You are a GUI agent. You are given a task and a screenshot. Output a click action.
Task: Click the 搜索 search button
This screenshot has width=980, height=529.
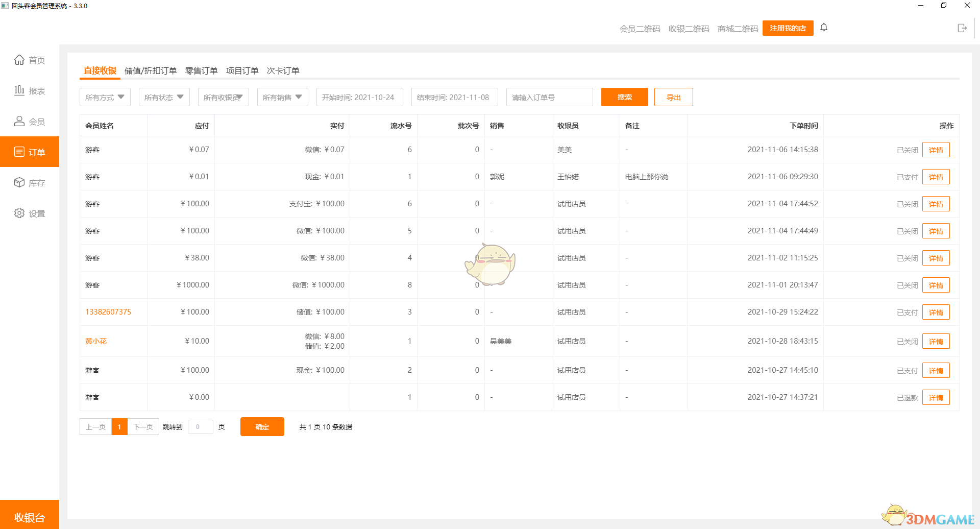point(624,97)
